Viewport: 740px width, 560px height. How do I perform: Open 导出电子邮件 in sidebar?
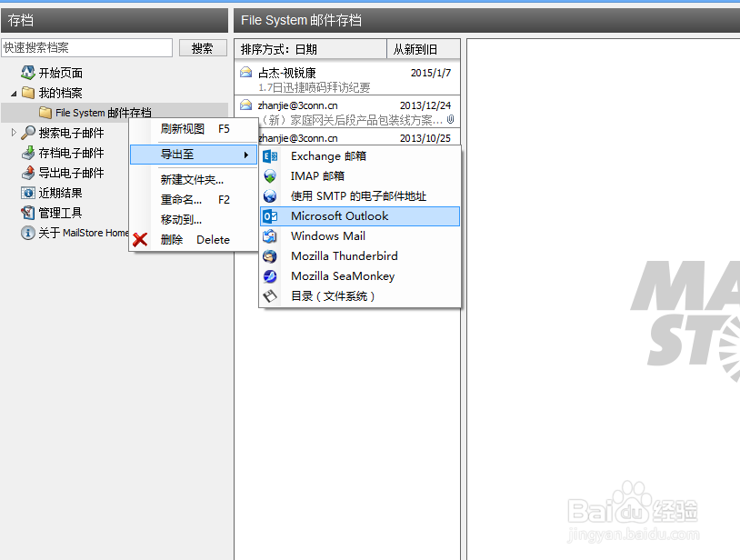tap(71, 173)
